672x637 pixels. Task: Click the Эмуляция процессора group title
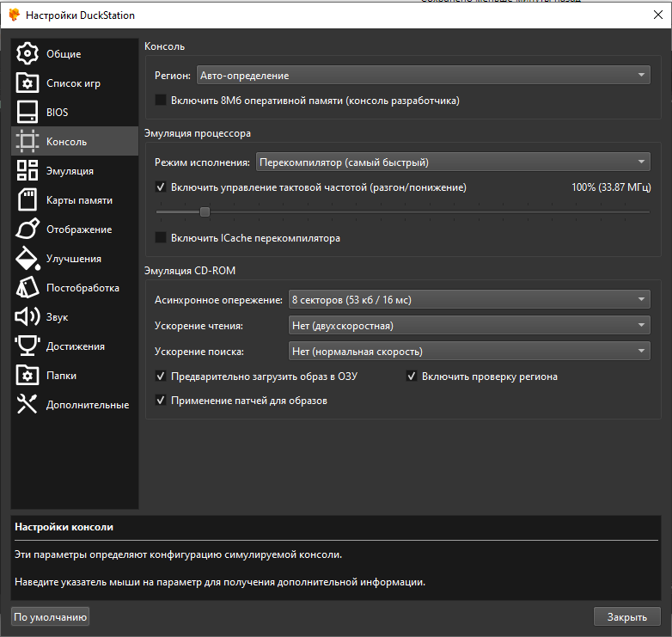(x=198, y=133)
